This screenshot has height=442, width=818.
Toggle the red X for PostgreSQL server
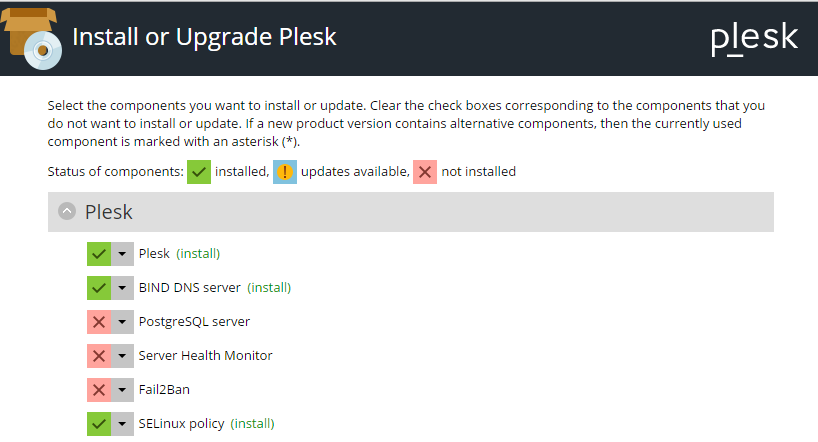tap(98, 322)
